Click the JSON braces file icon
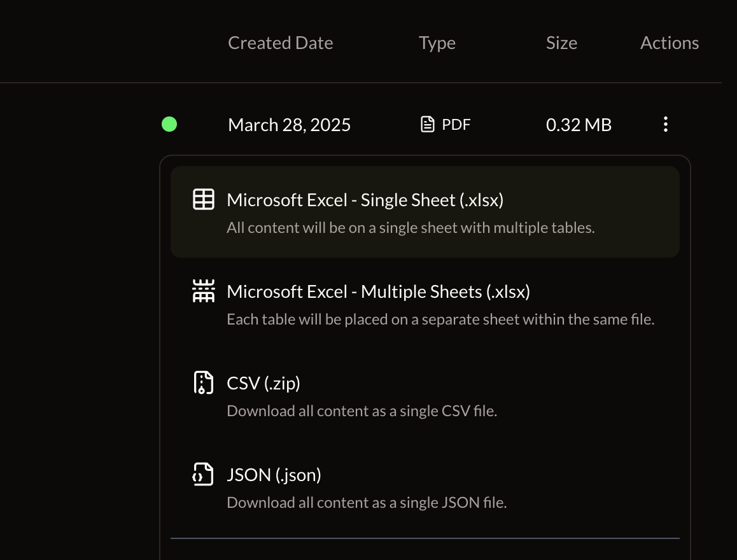Image resolution: width=737 pixels, height=560 pixels. pos(203,475)
